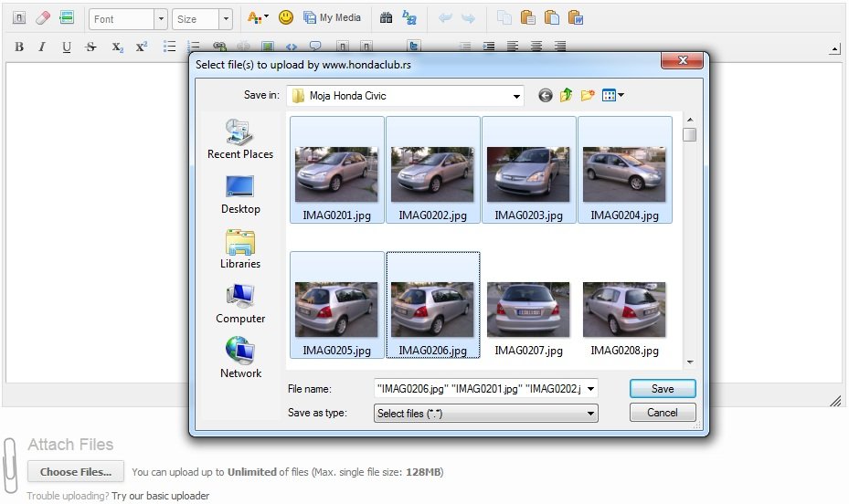
Task: Open the basic uploader link
Action: [161, 496]
